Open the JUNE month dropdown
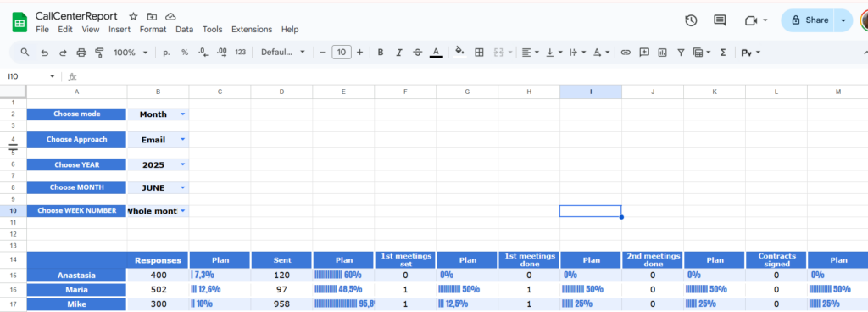The image size is (868, 312). pos(183,188)
